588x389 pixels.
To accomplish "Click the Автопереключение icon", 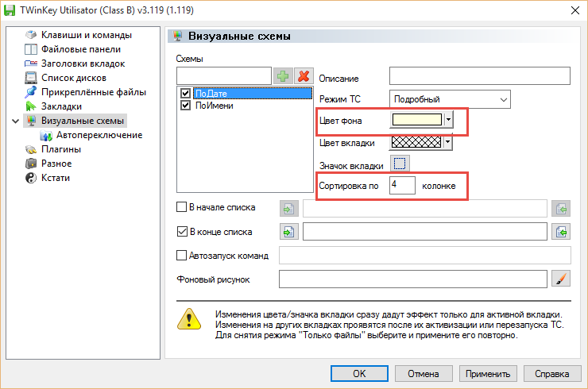I will (46, 135).
